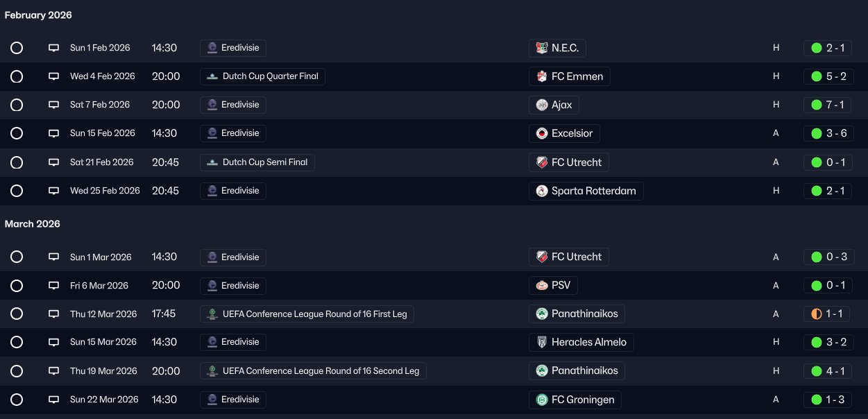The width and height of the screenshot is (868, 419).
Task: Open the Sparta Rotterdam team link
Action: [586, 191]
